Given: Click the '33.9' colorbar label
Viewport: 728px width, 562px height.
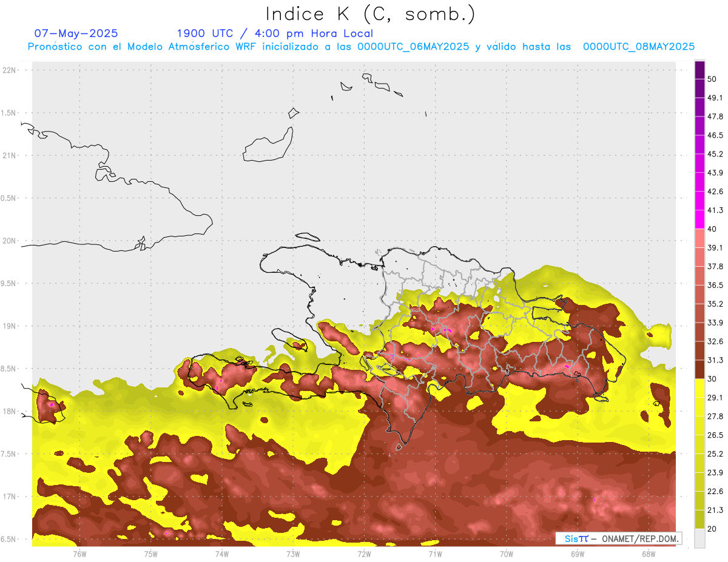Looking at the screenshot, I should tap(715, 323).
